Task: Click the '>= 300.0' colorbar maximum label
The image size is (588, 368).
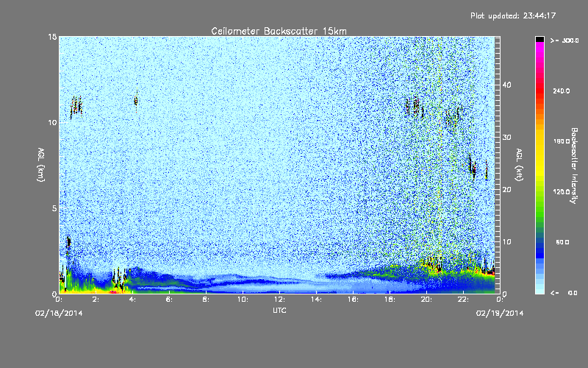Action: point(564,40)
